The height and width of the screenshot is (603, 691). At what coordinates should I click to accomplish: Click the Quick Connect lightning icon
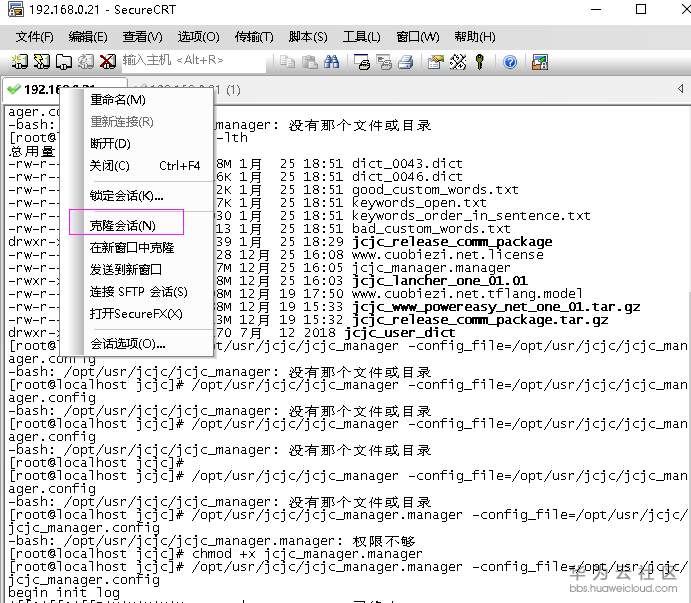pos(42,62)
